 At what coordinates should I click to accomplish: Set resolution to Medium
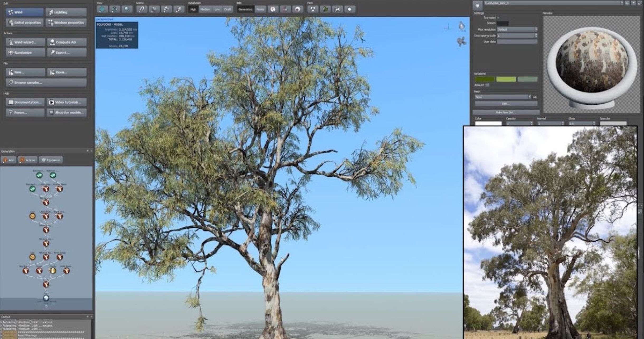click(x=205, y=9)
